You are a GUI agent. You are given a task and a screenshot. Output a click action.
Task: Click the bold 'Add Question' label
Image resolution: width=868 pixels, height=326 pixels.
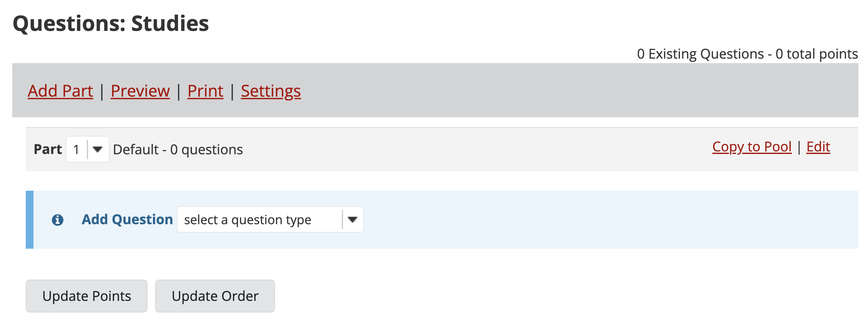[x=127, y=220]
